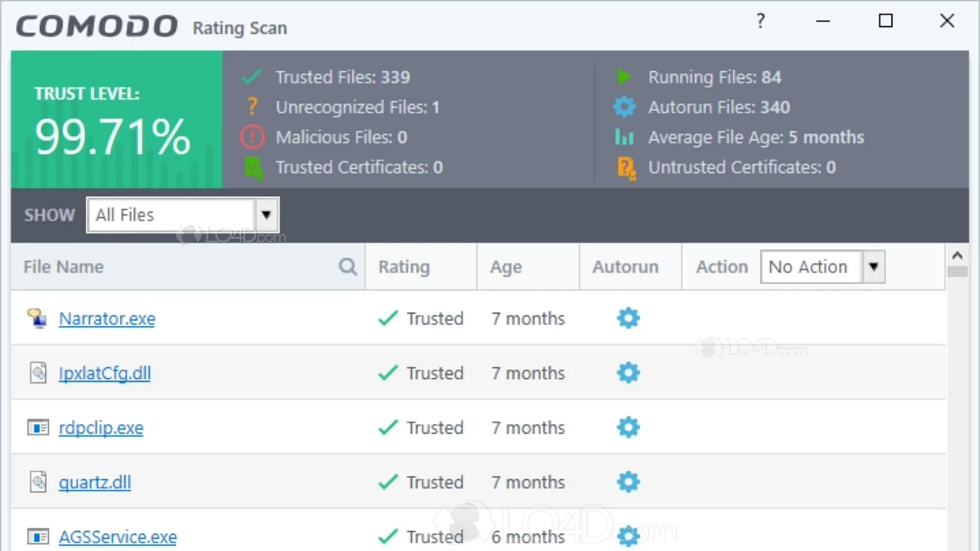Click the Trusted Files: 339 text
This screenshot has height=551, width=980.
342,77
